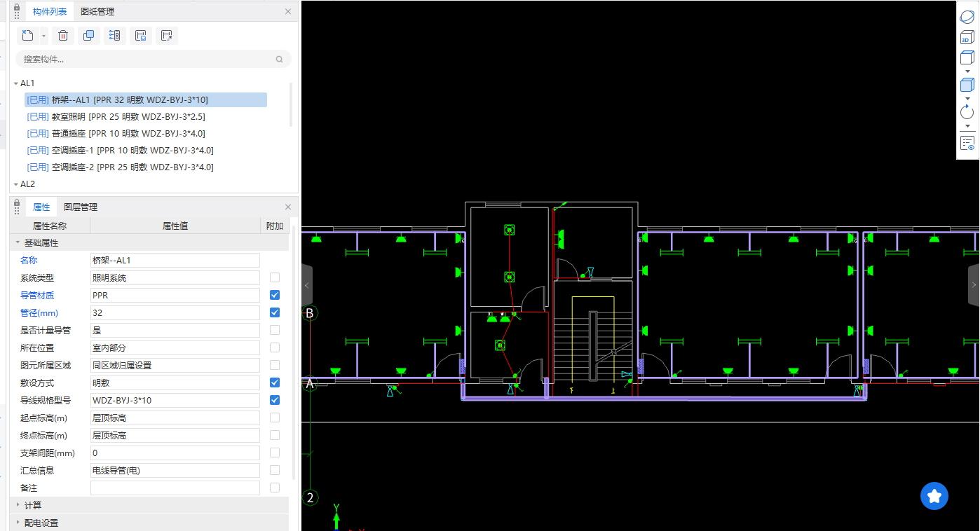Viewport: 980px width, 531px height.
Task: Click the blue star favorites button
Action: pyautogui.click(x=934, y=496)
